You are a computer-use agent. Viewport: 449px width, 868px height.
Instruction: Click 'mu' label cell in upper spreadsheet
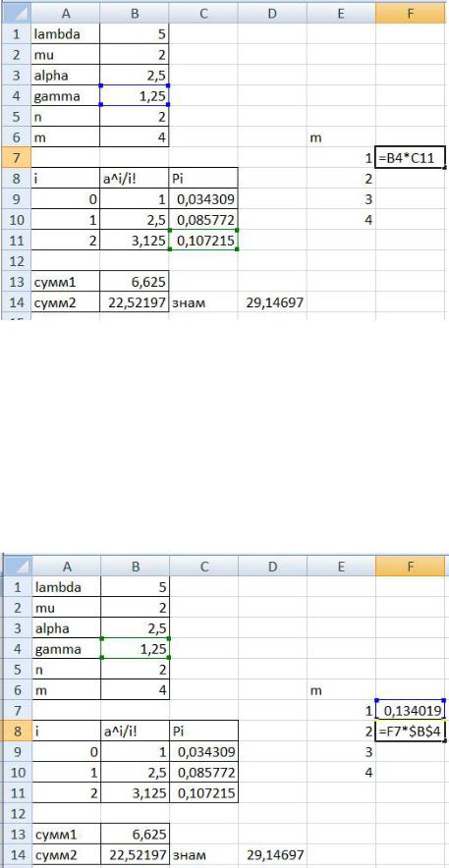click(65, 54)
